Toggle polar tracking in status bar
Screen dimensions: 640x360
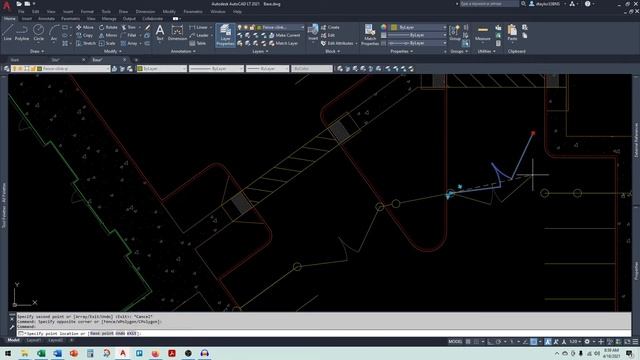click(498, 342)
